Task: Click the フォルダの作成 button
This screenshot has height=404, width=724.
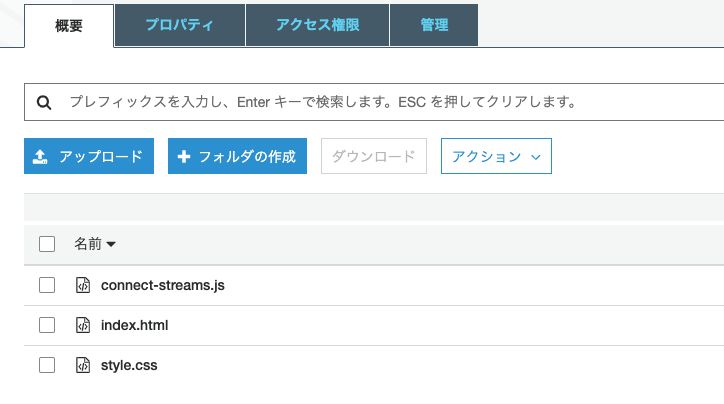Action: (x=238, y=157)
